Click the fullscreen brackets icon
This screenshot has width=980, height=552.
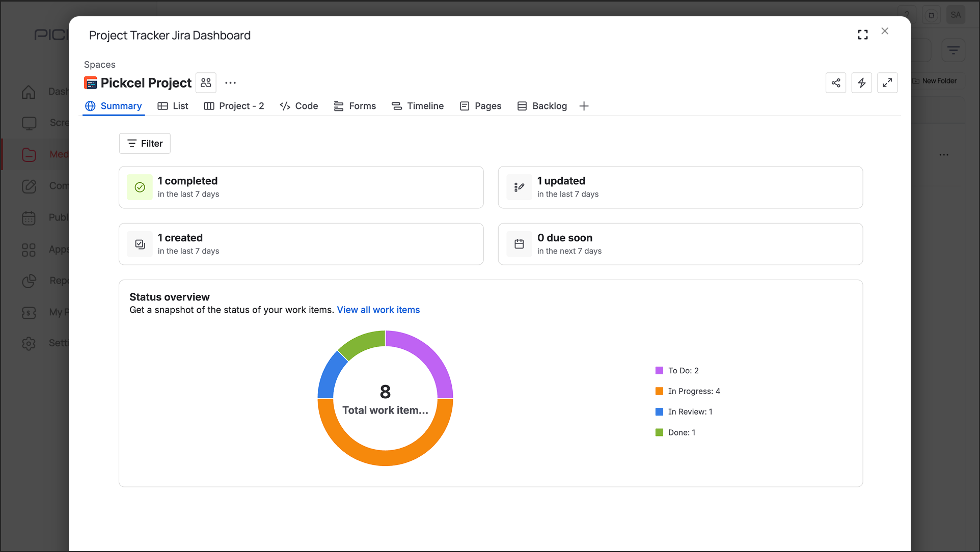pos(862,35)
